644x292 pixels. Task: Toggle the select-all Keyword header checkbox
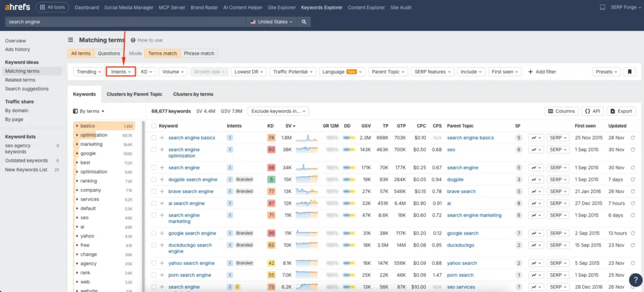pyautogui.click(x=153, y=126)
